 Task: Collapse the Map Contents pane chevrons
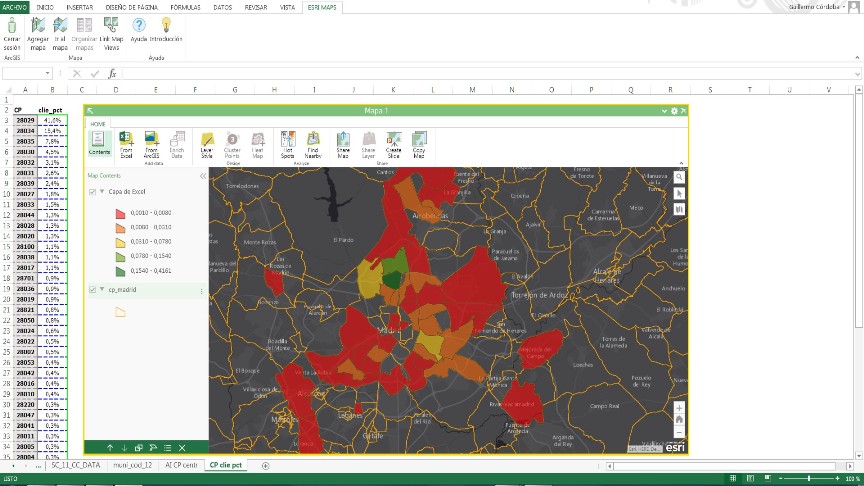tap(203, 176)
